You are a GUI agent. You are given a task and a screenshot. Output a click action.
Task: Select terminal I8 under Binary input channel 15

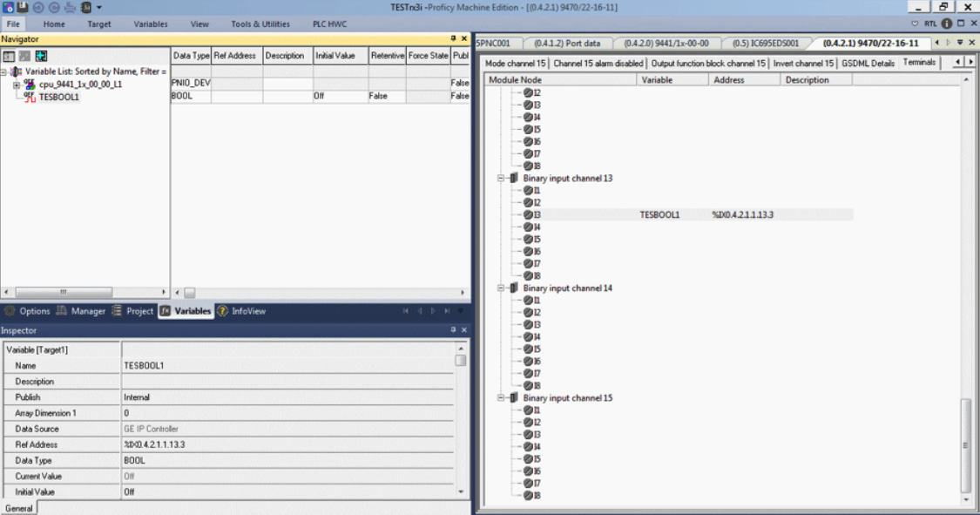coord(532,496)
